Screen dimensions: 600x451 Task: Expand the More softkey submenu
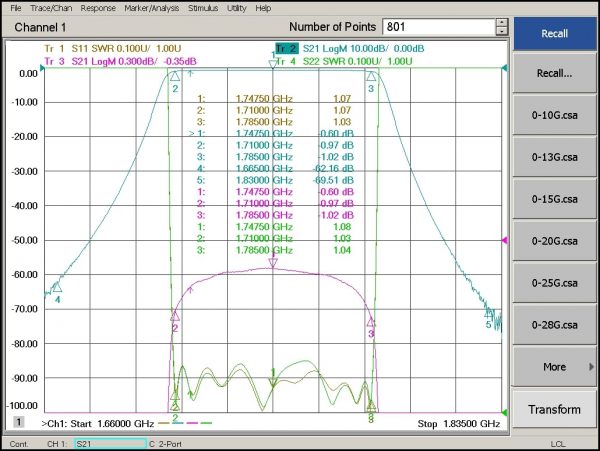tap(554, 367)
